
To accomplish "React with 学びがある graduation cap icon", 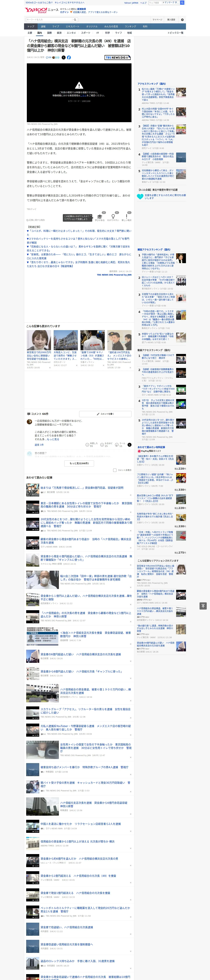I will click(100, 216).
